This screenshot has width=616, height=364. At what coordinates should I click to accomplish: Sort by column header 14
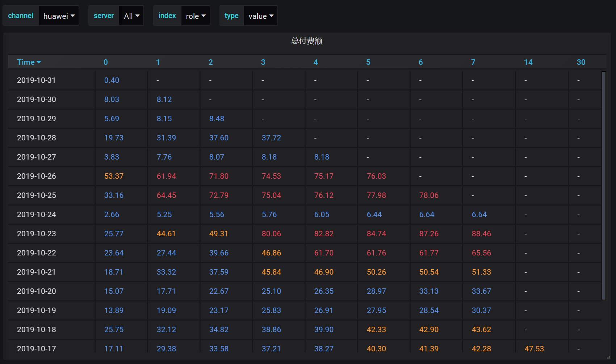coord(528,62)
